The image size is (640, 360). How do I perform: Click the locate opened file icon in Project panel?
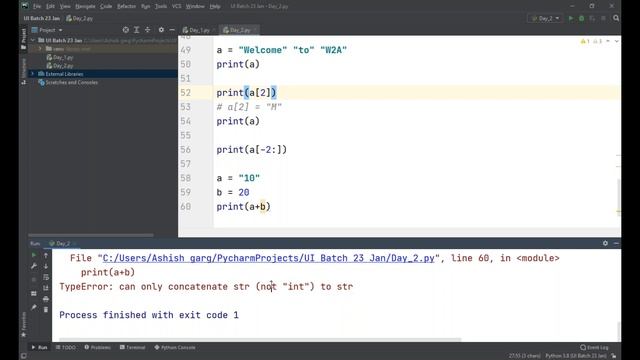[126, 30]
